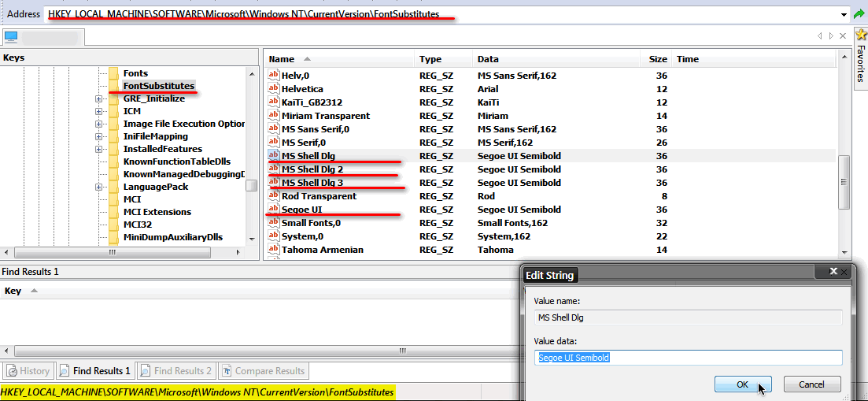Switch to Find Results 2 tab
This screenshot has height=401, width=868.
point(176,370)
